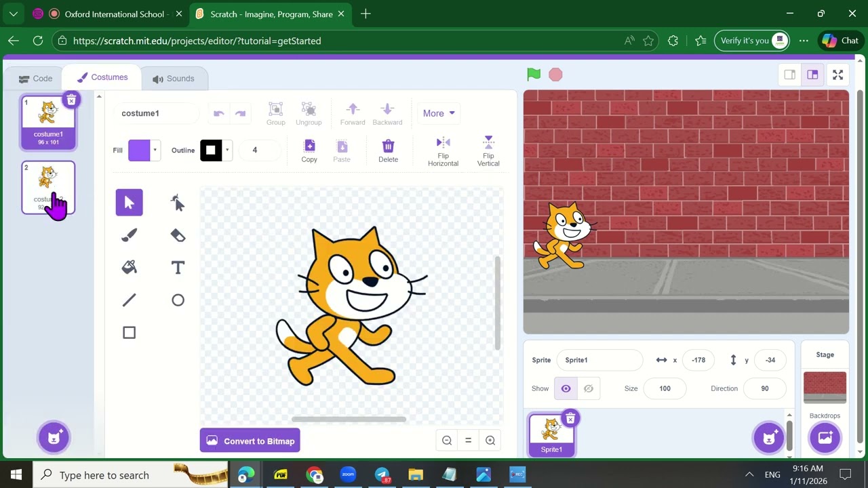Open the More options dropdown
The image size is (868, 488).
439,113
